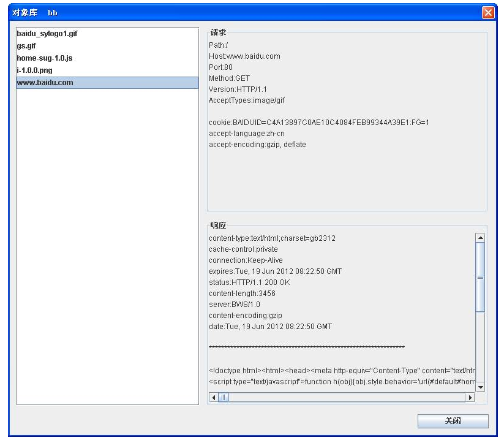Click the vertical scrollbar thumb in response panel
Image resolution: width=504 pixels, height=440 pixels.
(x=480, y=277)
